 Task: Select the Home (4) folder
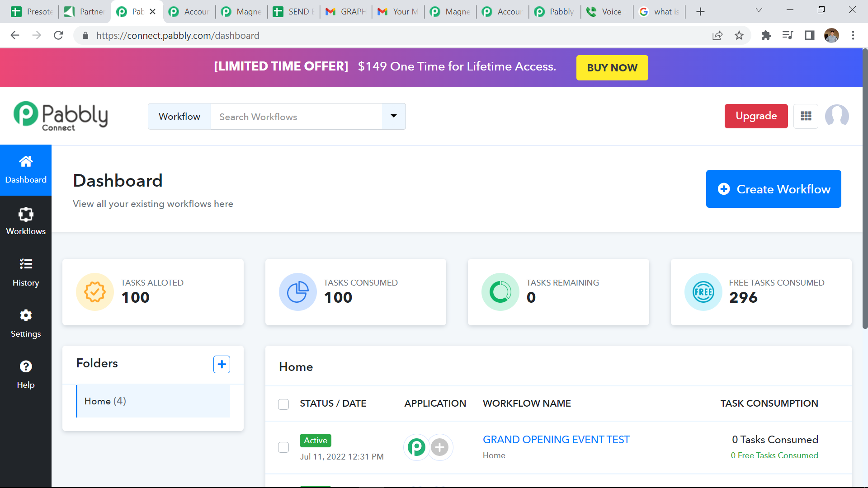[153, 401]
